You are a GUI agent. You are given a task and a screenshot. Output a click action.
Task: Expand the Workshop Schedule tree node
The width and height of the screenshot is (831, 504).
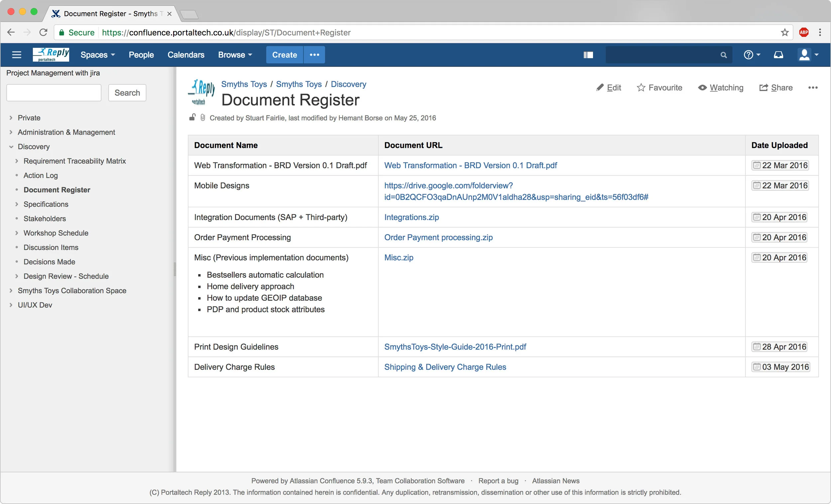[17, 233]
